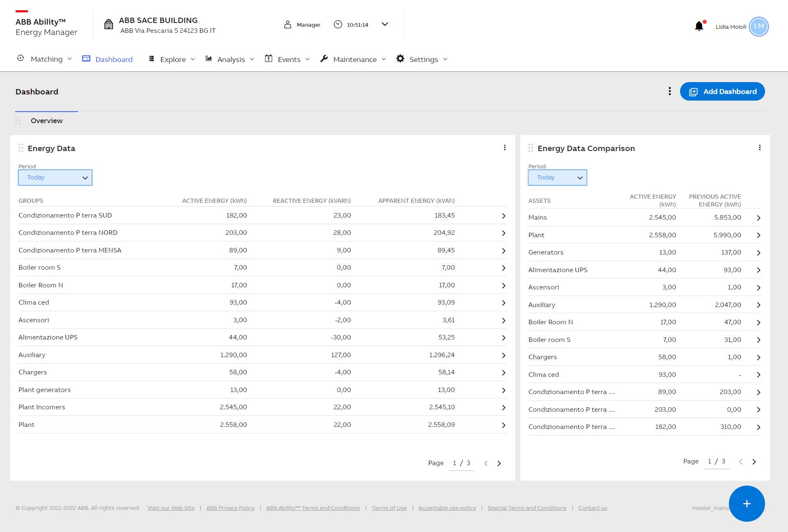This screenshot has width=788, height=532.
Task: Open Ascensori row arrow in comparison table
Action: click(758, 288)
